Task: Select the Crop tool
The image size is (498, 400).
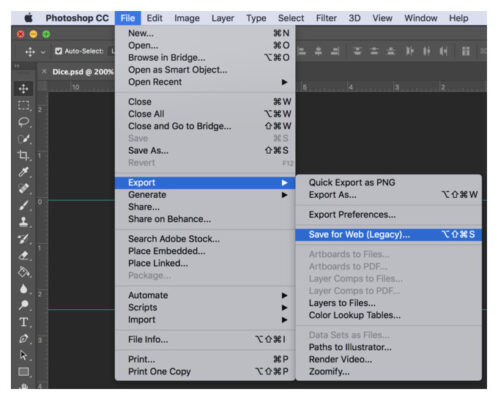Action: coord(23,155)
